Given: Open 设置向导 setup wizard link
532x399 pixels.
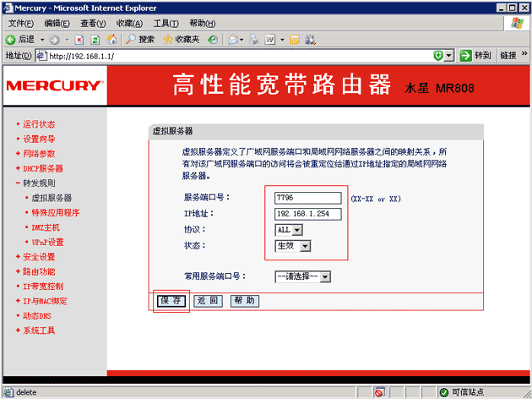Looking at the screenshot, I should click(39, 139).
